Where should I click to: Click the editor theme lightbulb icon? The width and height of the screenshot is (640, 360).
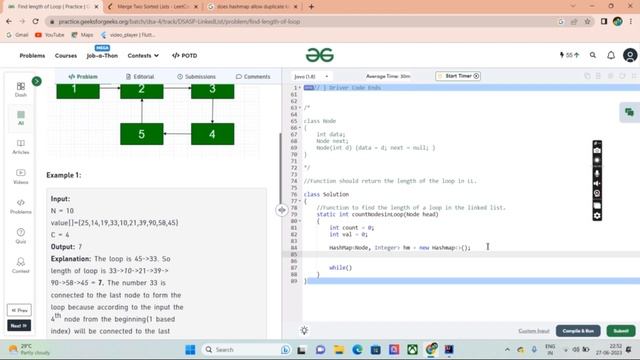(304, 331)
